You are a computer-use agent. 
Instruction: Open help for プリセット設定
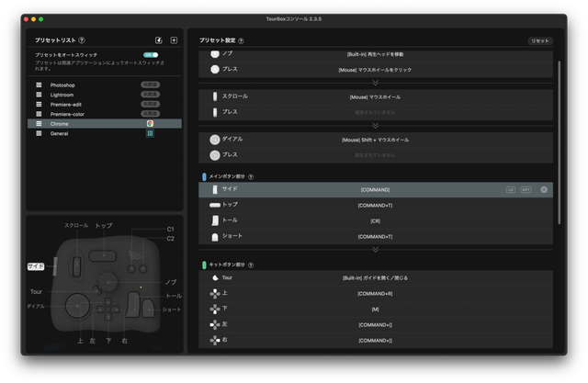[241, 40]
